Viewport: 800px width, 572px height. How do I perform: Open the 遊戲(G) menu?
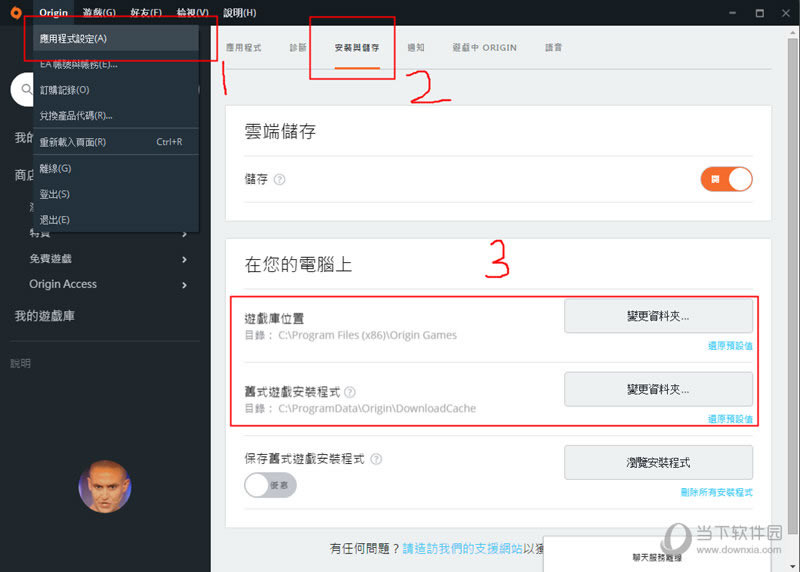pyautogui.click(x=99, y=13)
